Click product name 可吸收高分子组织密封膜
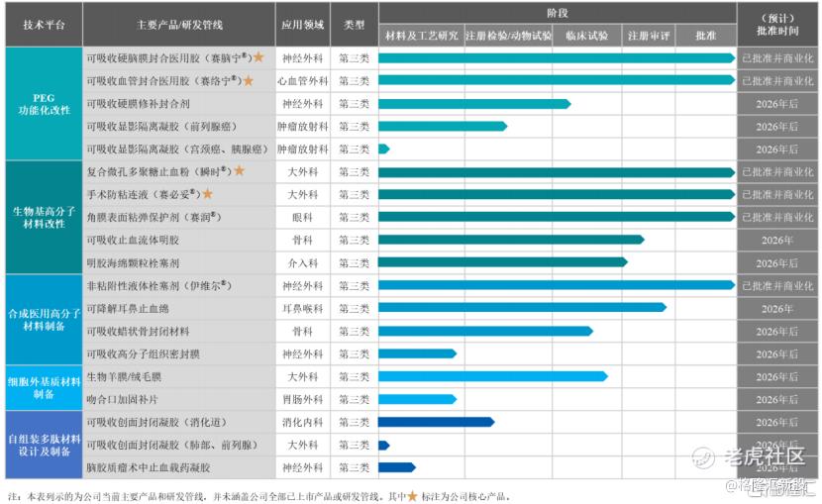Viewport: 822px width, 504px height. point(144,354)
